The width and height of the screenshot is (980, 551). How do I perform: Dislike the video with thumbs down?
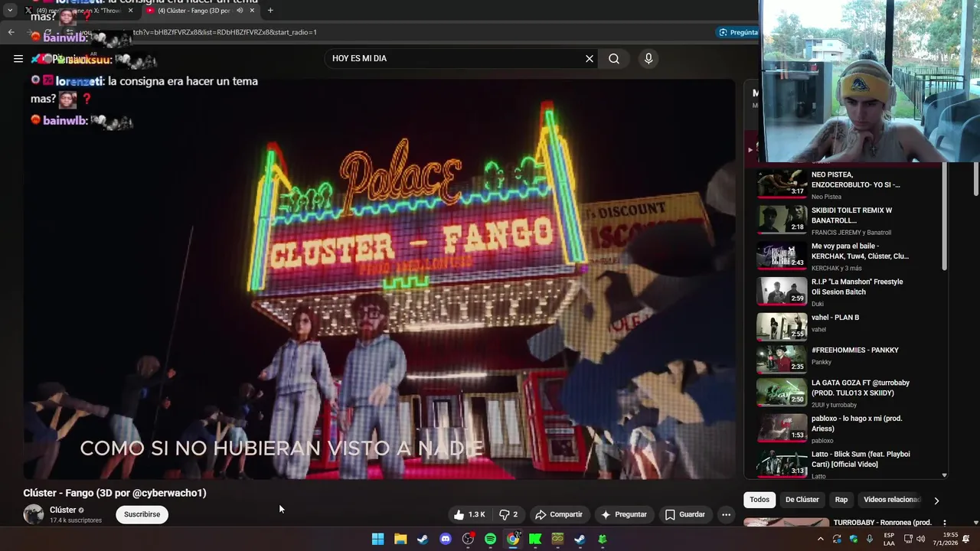(508, 514)
